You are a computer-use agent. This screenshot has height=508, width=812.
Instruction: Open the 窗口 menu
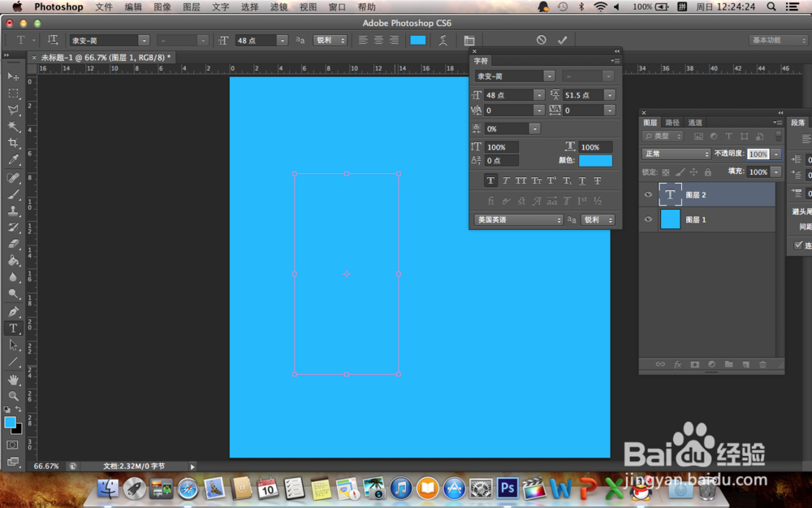[x=337, y=7]
